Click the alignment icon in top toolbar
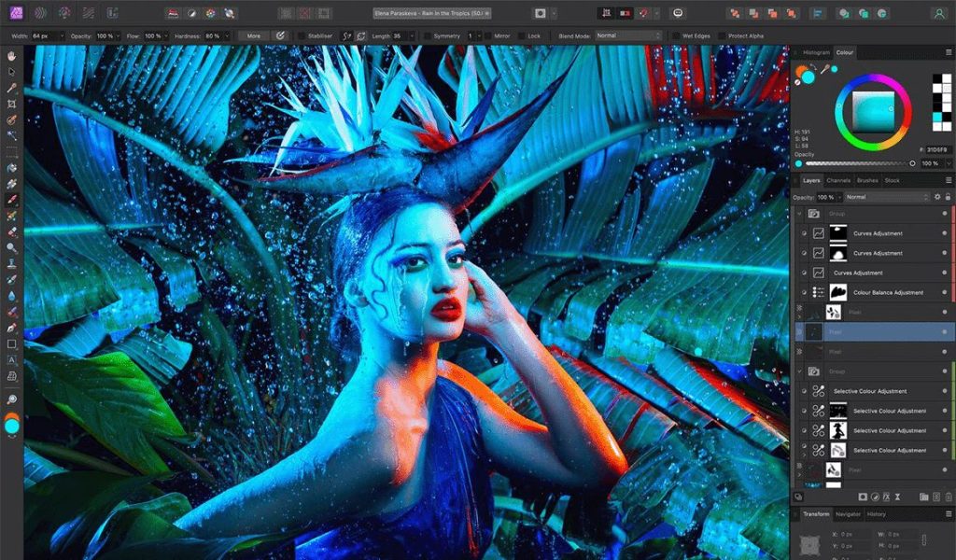 pyautogui.click(x=818, y=13)
